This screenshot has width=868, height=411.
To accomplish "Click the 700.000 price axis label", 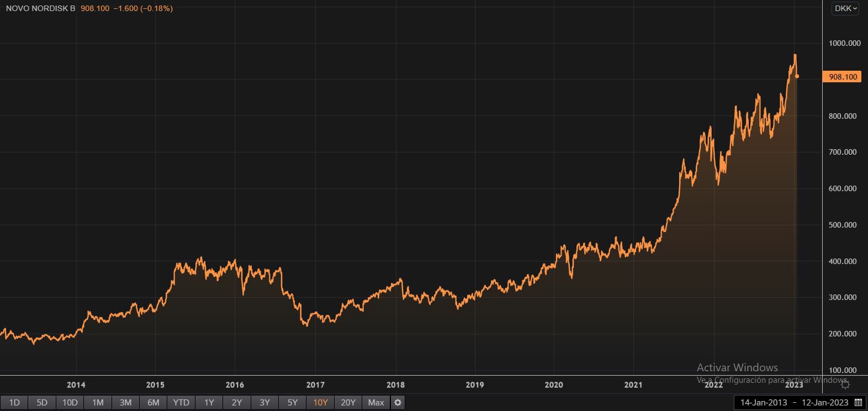I will click(x=843, y=152).
